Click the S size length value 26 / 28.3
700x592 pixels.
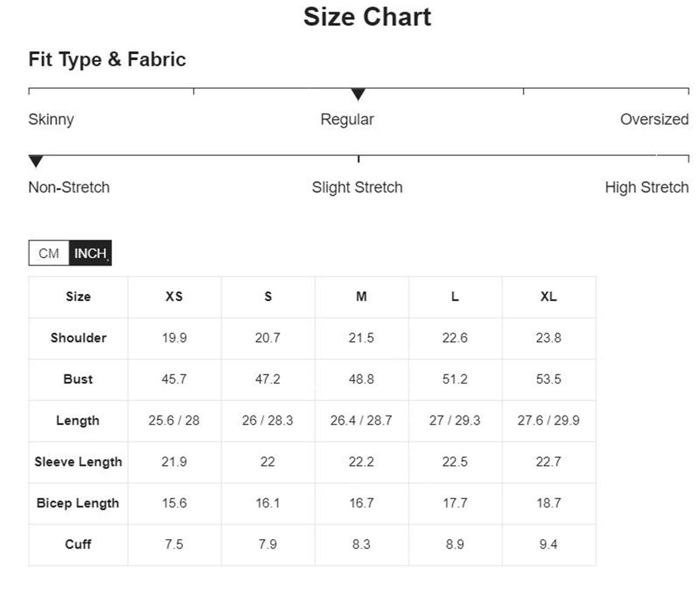click(x=268, y=420)
